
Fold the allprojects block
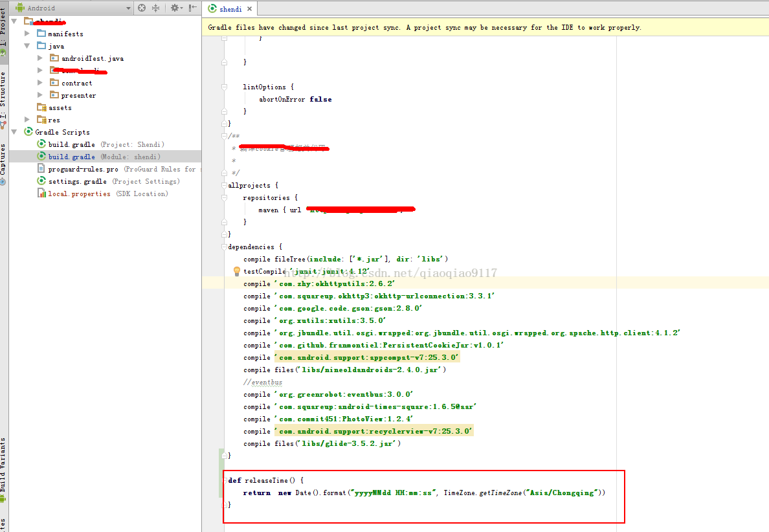[x=224, y=185]
